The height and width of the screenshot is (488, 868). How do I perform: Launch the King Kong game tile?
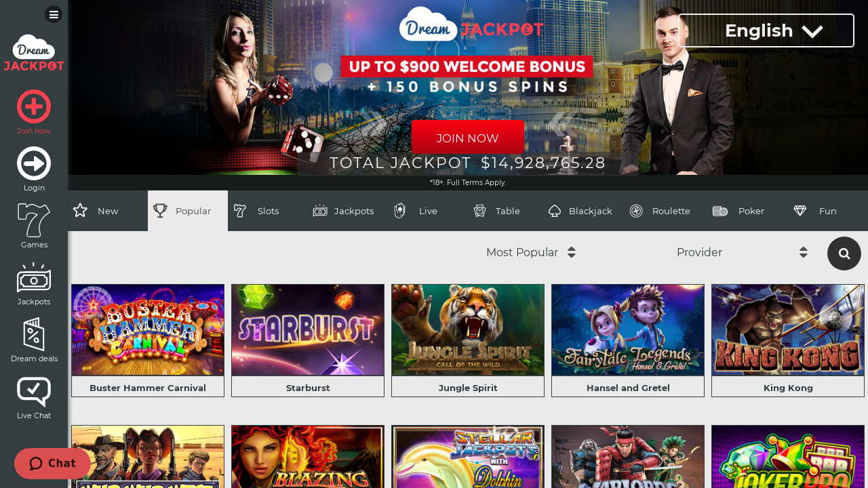pyautogui.click(x=788, y=340)
